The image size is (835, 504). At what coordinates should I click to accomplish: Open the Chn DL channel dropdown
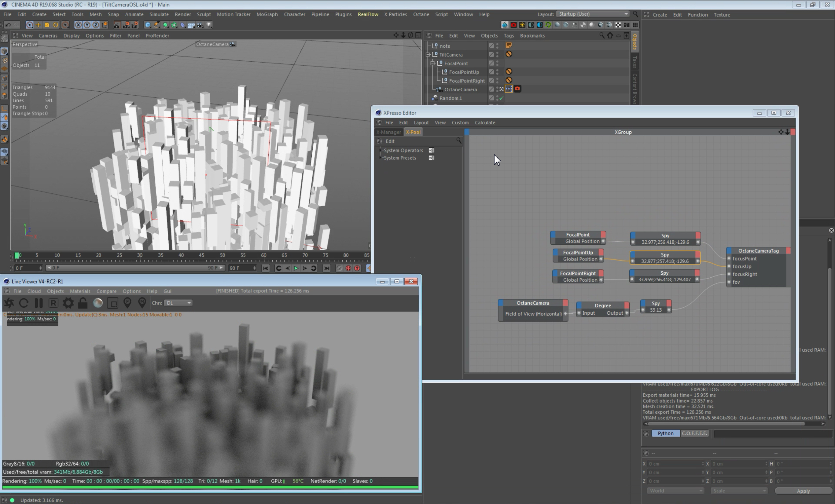coord(178,303)
